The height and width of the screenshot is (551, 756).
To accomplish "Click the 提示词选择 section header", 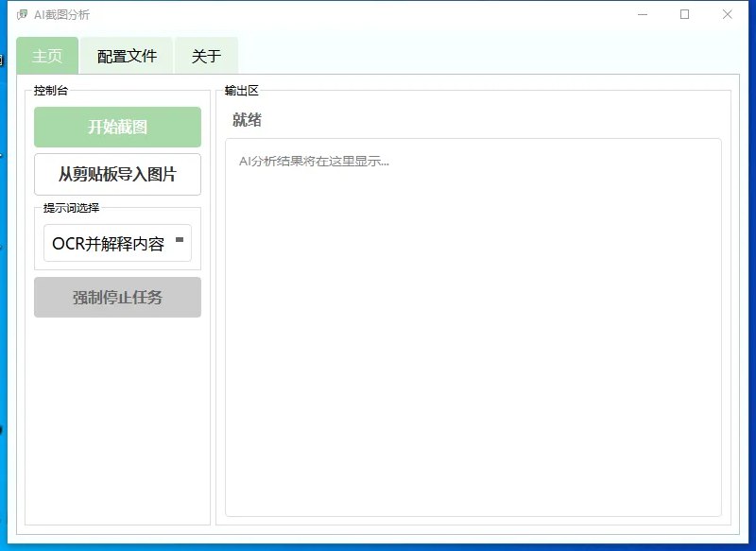I will pyautogui.click(x=70, y=208).
